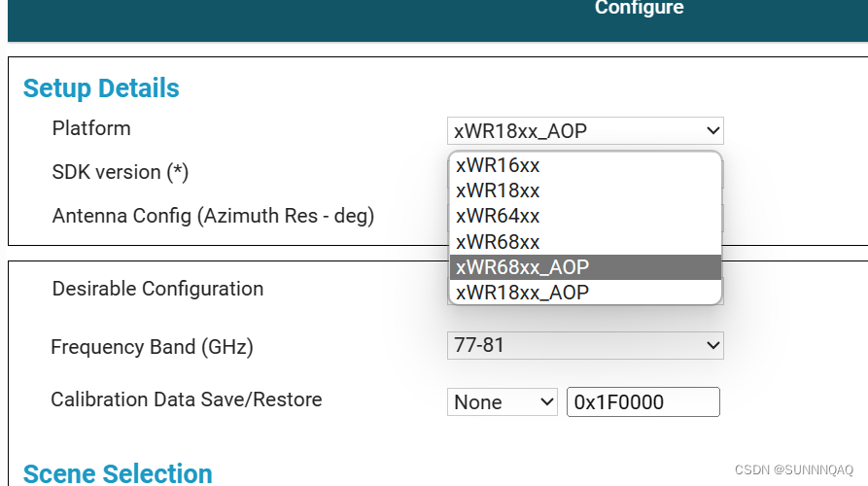Click the Desirable Configuration label
The width and height of the screenshot is (868, 486).
click(x=157, y=289)
